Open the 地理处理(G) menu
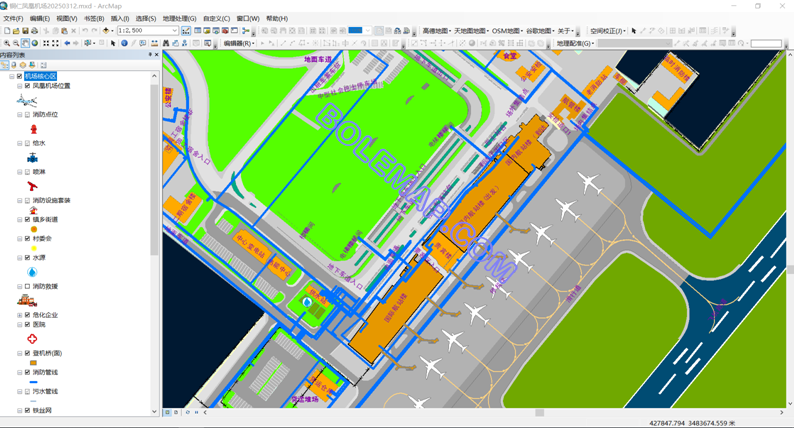The width and height of the screenshot is (794, 428). (179, 18)
